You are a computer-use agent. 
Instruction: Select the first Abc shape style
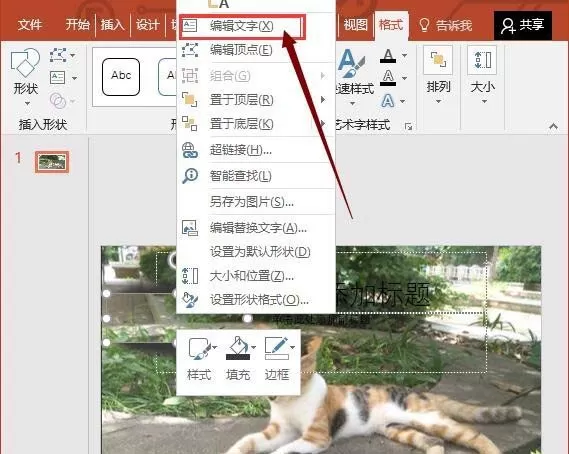(x=121, y=77)
